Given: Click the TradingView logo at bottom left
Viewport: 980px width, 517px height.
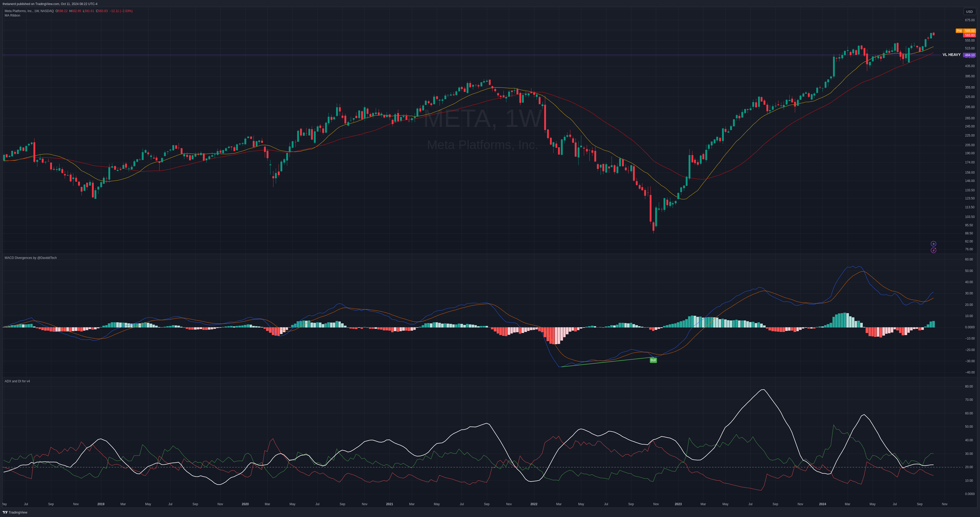Looking at the screenshot, I should point(15,512).
